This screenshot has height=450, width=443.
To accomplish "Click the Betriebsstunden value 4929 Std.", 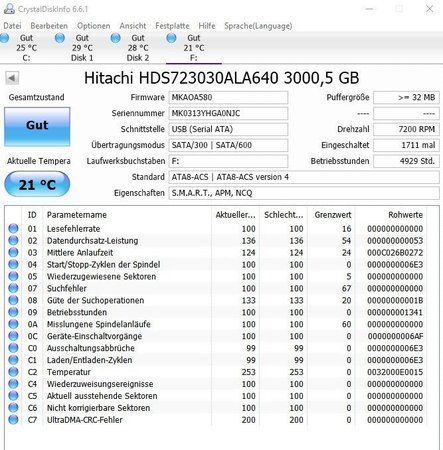I will [406, 161].
